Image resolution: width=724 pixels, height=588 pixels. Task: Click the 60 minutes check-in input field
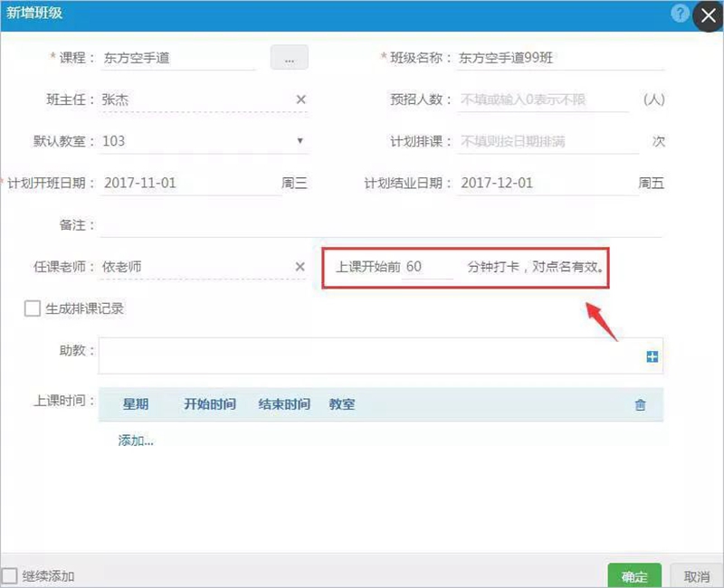[427, 267]
